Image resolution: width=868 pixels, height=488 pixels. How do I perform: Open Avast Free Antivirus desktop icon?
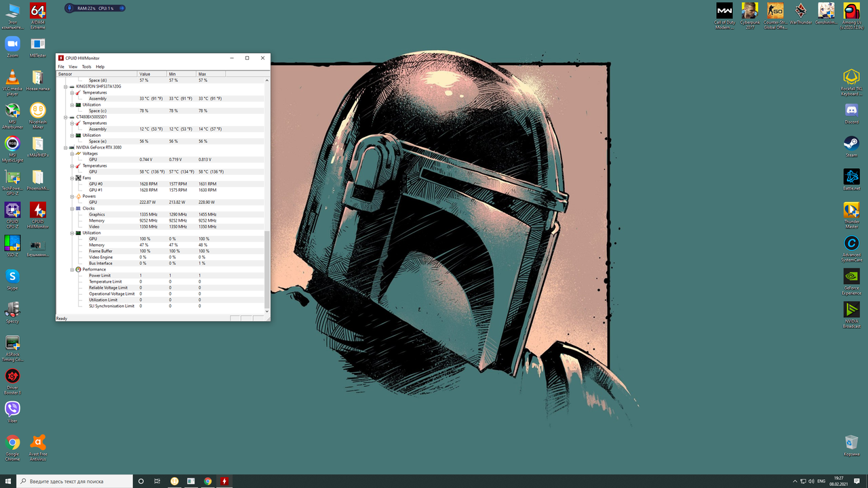click(x=38, y=448)
